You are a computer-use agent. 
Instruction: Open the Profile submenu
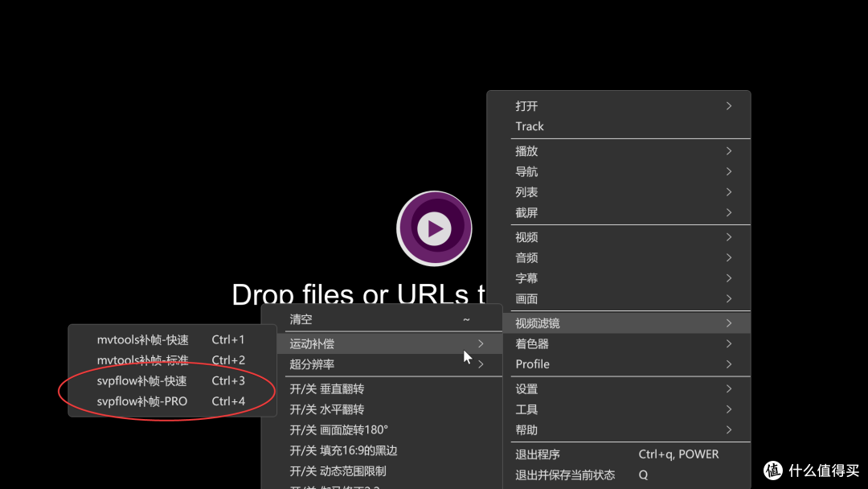626,364
